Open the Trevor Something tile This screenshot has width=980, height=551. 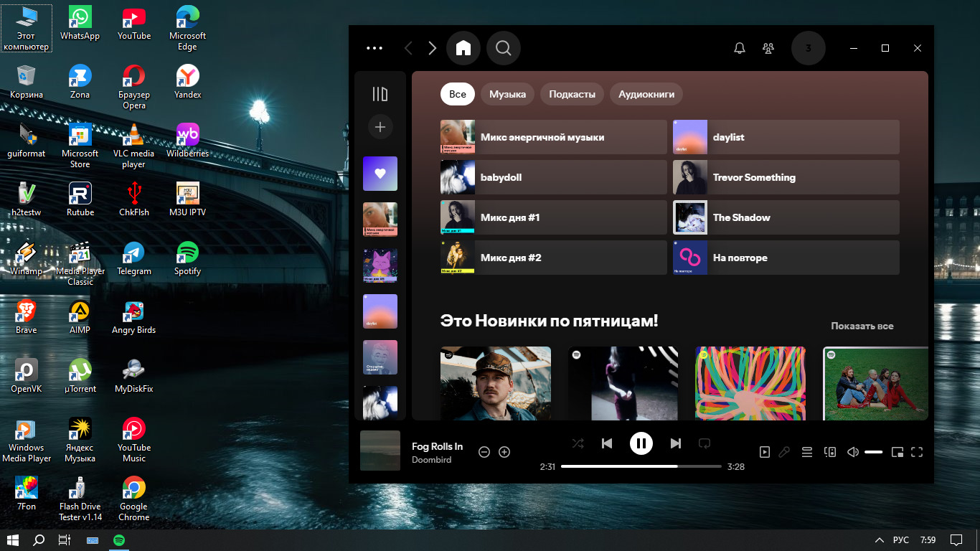click(786, 177)
